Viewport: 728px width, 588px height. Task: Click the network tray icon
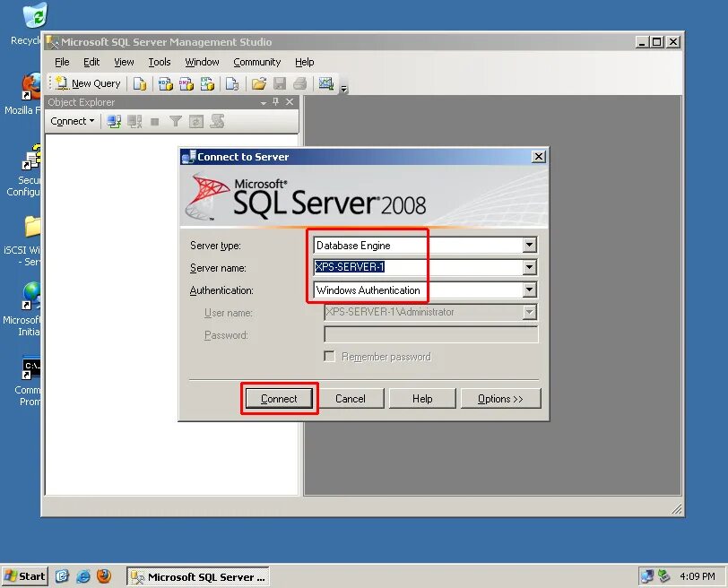[647, 576]
